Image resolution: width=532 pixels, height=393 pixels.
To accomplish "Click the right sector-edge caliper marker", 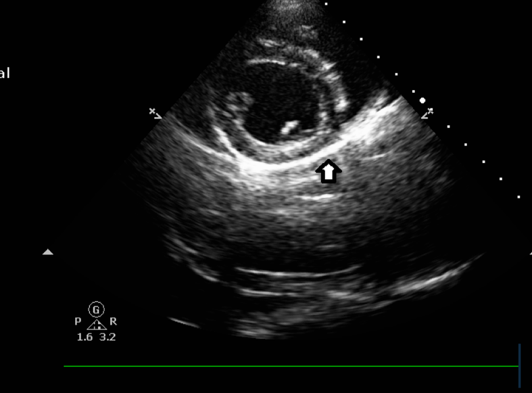I will tap(427, 114).
